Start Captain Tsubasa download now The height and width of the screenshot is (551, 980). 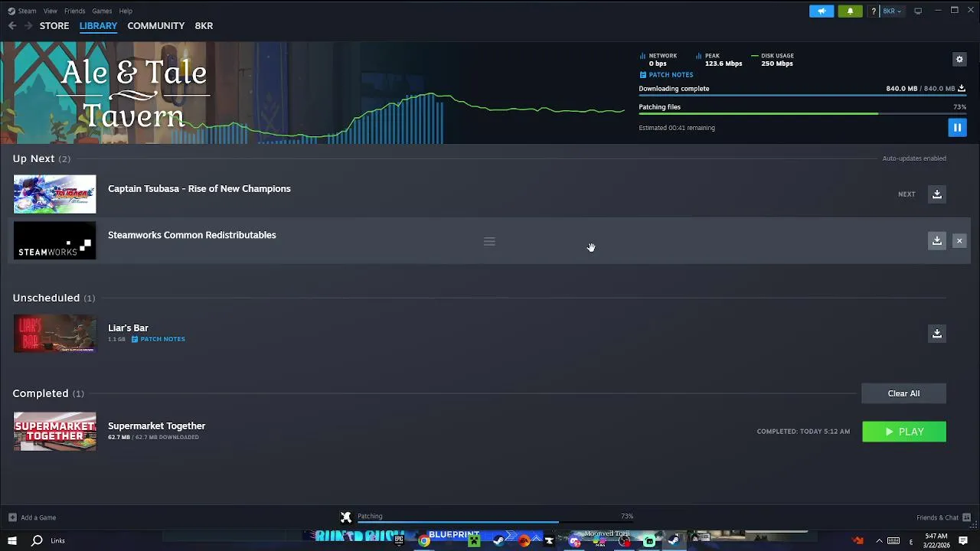tap(937, 194)
